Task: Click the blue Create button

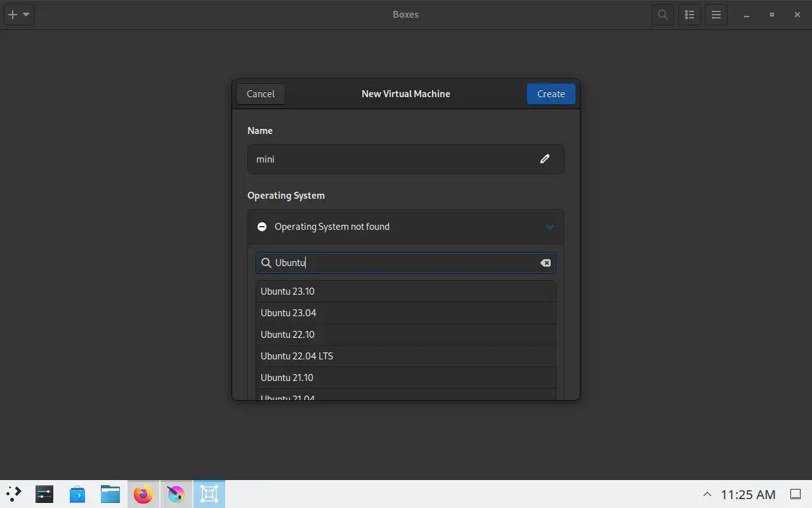Action: coord(551,94)
